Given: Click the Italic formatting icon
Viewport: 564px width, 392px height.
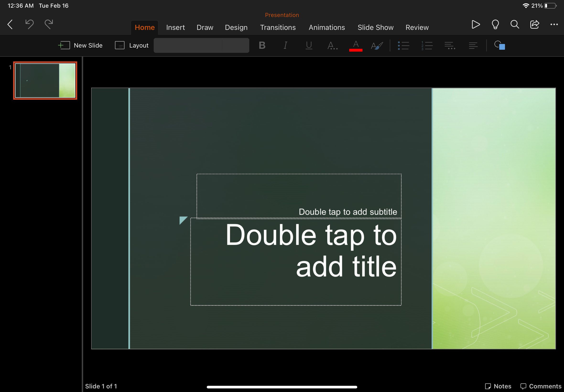Looking at the screenshot, I should (285, 45).
